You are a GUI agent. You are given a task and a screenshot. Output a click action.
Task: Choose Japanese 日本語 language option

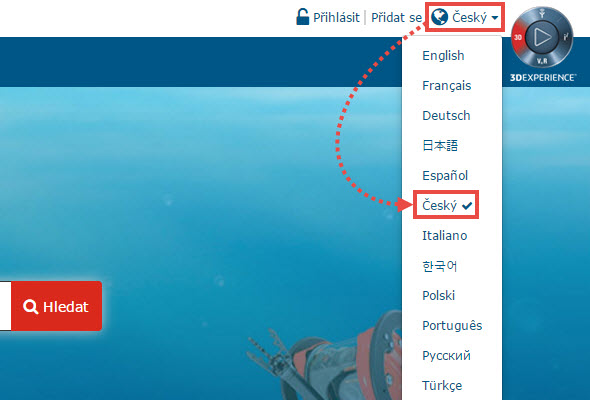[x=440, y=145]
